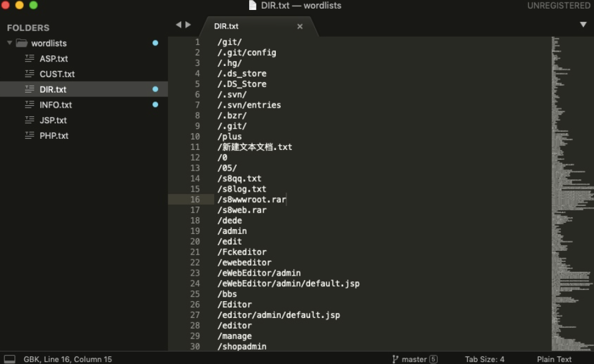Click the green fullscreen window button
594x364 pixels.
pos(34,5)
